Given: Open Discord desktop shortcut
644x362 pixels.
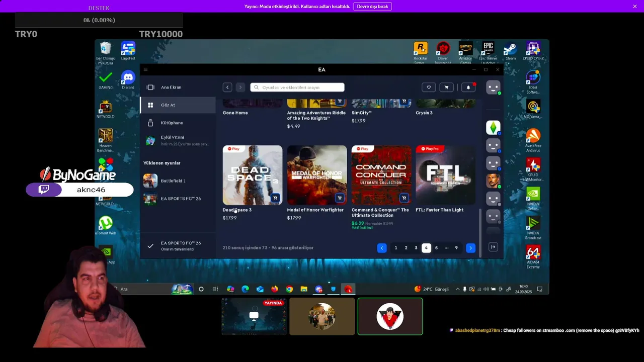Looking at the screenshot, I should pos(128,80).
